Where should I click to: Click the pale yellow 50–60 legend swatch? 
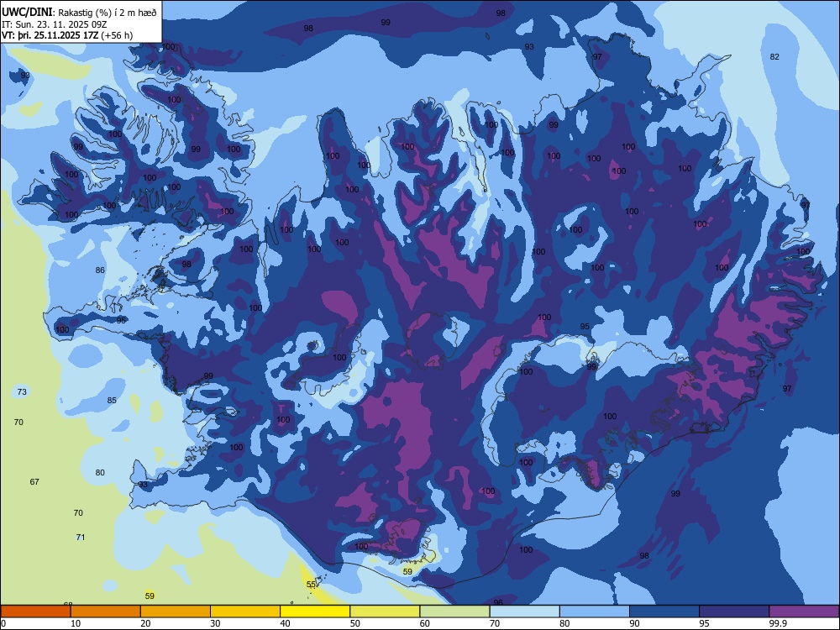(385, 612)
